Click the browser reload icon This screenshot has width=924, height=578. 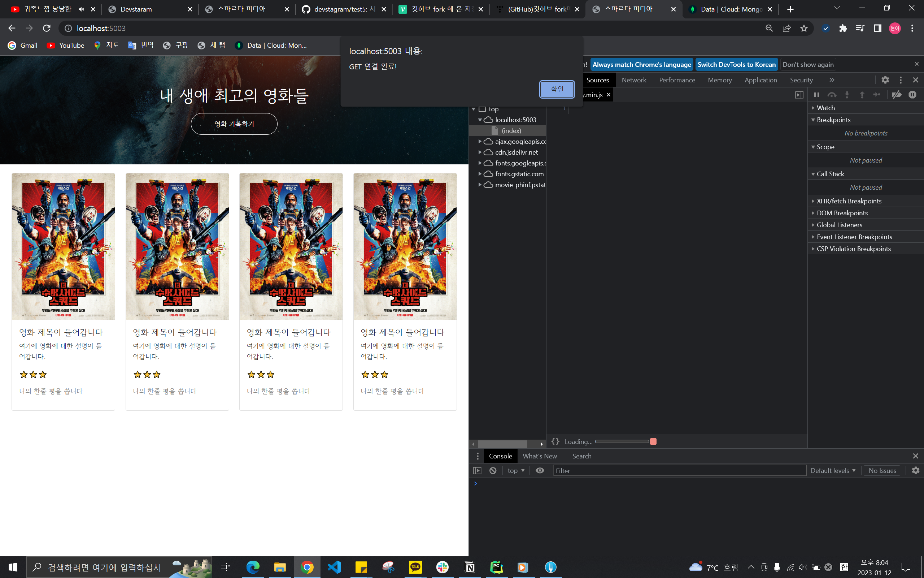click(47, 28)
